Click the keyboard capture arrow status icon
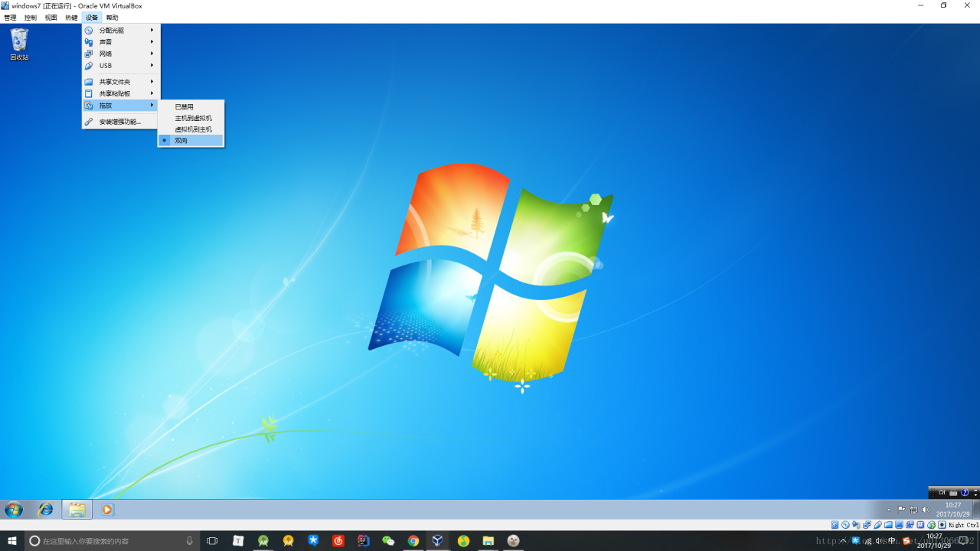Image resolution: width=980 pixels, height=551 pixels. coord(942,525)
